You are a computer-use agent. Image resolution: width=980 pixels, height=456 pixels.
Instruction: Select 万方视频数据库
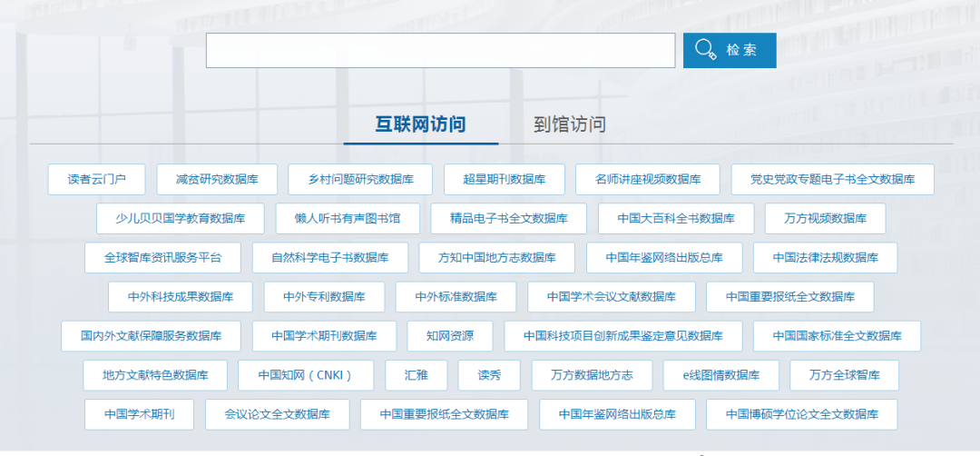825,218
